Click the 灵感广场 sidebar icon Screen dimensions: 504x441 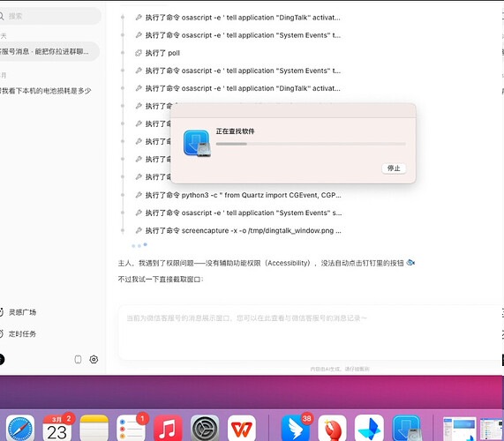1,312
